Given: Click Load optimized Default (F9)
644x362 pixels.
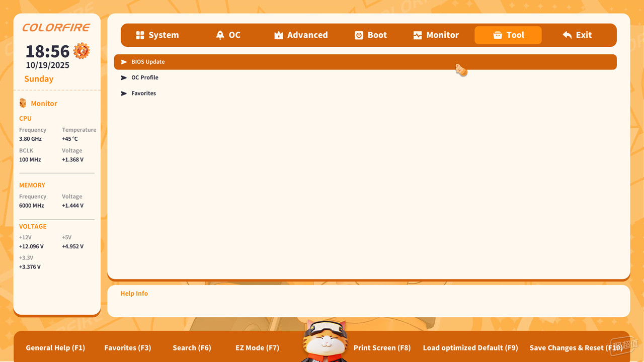Looking at the screenshot, I should coord(470,348).
